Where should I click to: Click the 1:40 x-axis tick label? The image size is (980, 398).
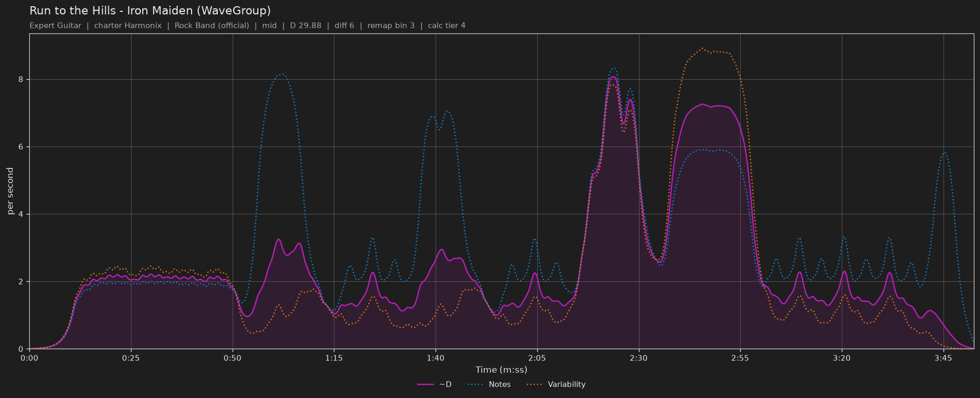coord(436,358)
